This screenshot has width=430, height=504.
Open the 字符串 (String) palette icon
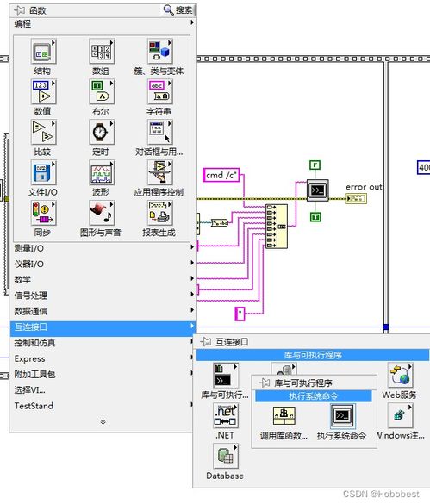[159, 92]
